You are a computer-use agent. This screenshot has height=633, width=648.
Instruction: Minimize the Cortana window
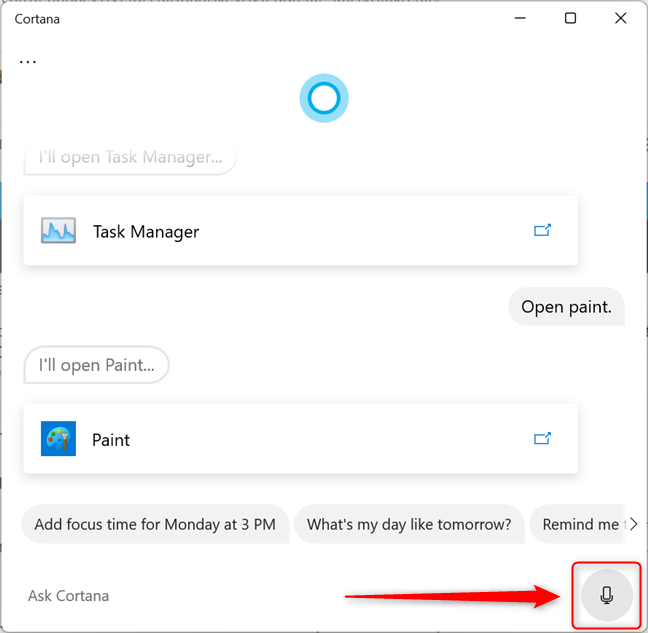pos(520,18)
